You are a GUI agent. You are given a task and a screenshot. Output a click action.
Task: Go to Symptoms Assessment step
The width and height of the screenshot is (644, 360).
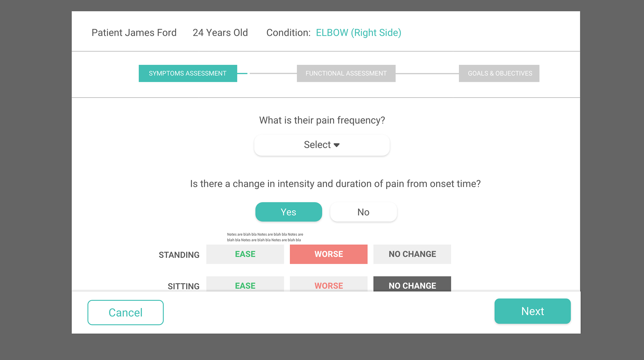(x=188, y=74)
